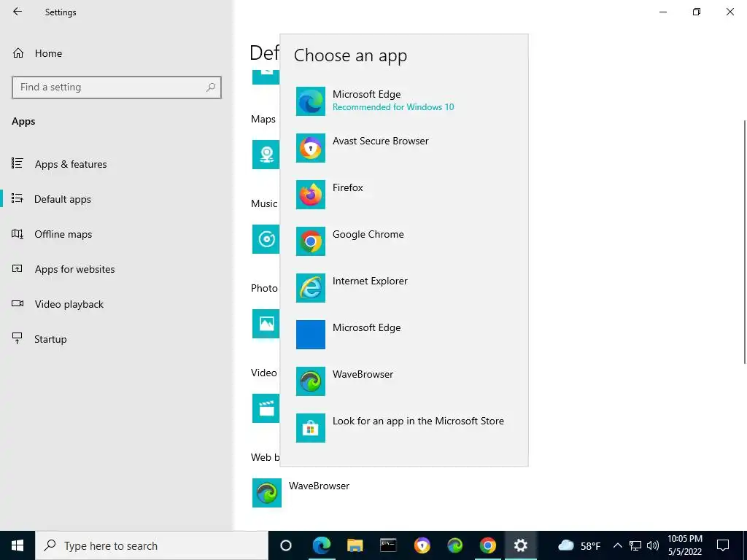Click the Firefox label in app chooser

click(x=348, y=187)
